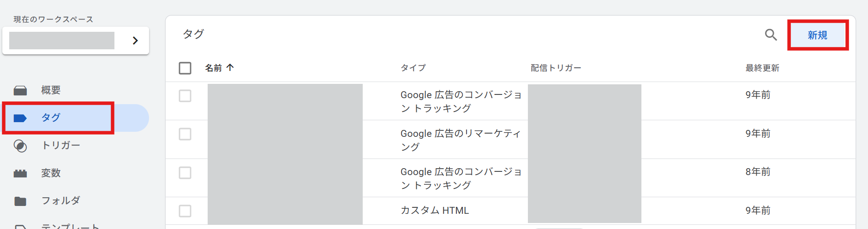
Task: Click the 最終更新 column header
Action: (x=762, y=68)
